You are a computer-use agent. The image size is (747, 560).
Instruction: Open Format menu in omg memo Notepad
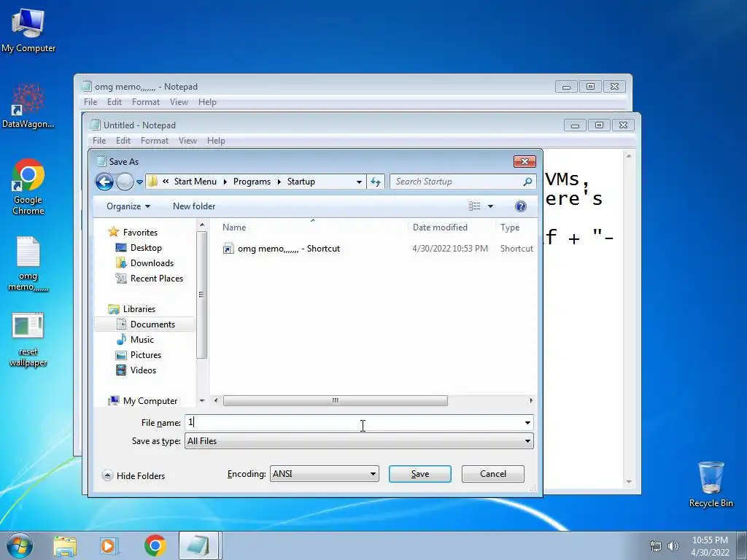146,102
